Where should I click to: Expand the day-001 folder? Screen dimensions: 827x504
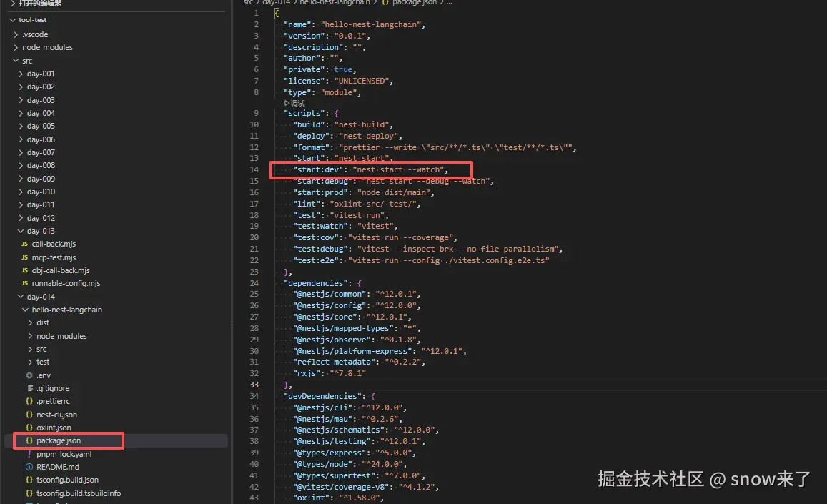tap(21, 74)
